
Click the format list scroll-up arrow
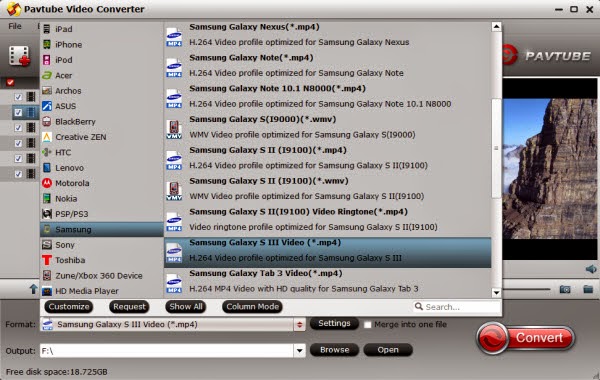pyautogui.click(x=496, y=26)
